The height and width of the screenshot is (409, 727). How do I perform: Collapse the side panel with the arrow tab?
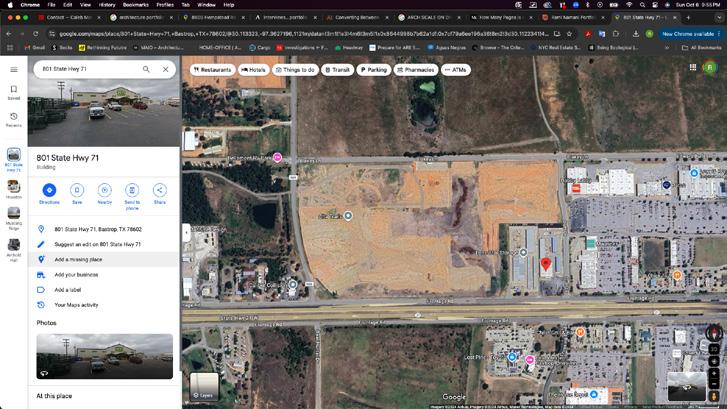click(x=186, y=232)
